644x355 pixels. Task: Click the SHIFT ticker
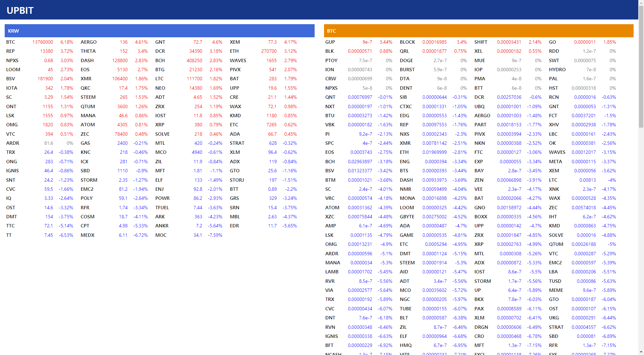pyautogui.click(x=481, y=42)
